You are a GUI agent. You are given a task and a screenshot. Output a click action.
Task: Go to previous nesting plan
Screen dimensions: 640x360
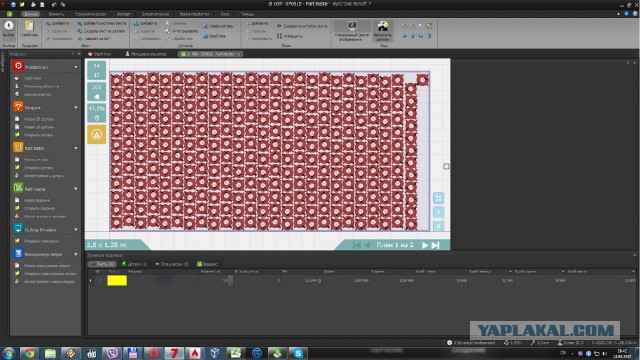[x=367, y=245]
